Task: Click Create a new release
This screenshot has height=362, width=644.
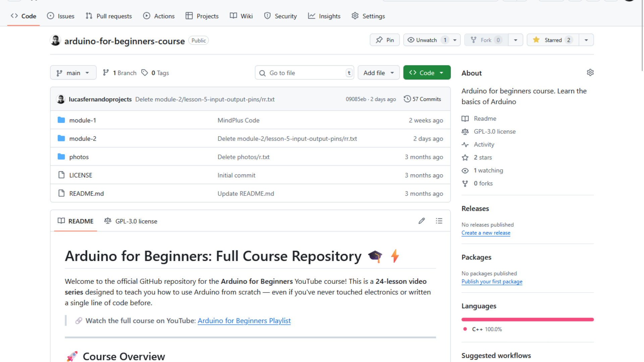Action: point(486,233)
